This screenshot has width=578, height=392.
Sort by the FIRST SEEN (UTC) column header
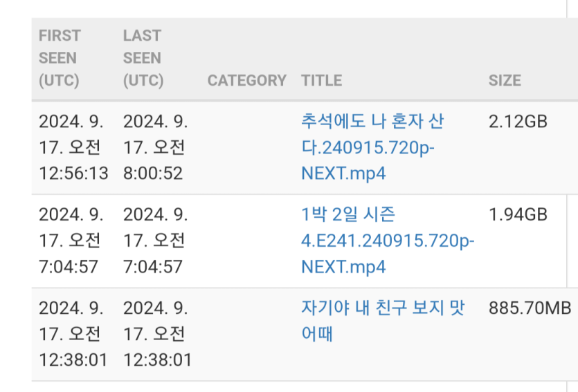[60, 58]
